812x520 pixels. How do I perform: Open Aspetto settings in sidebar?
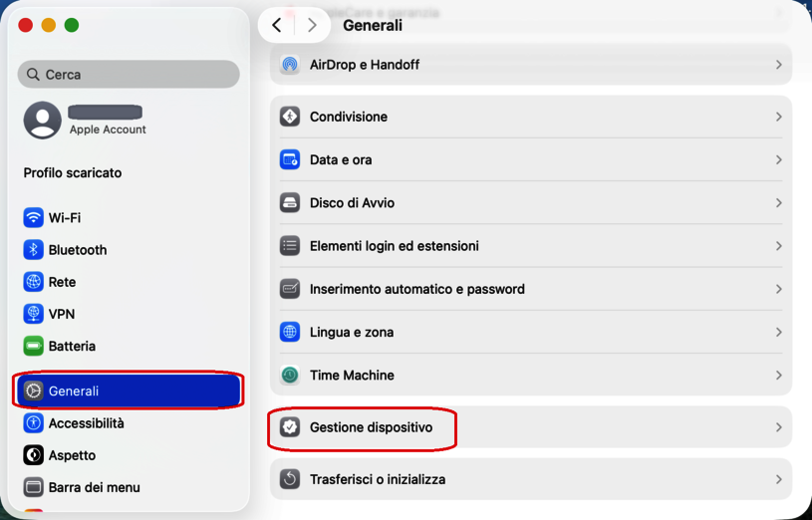(72, 455)
